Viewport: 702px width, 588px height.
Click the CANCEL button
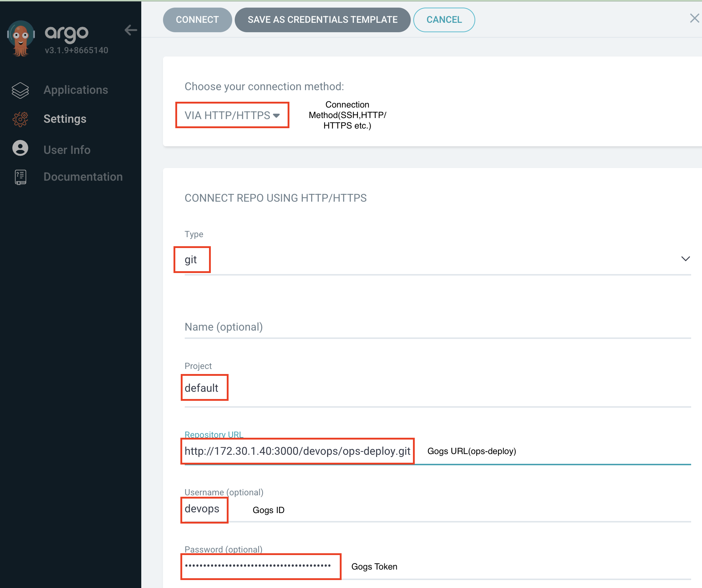(444, 20)
